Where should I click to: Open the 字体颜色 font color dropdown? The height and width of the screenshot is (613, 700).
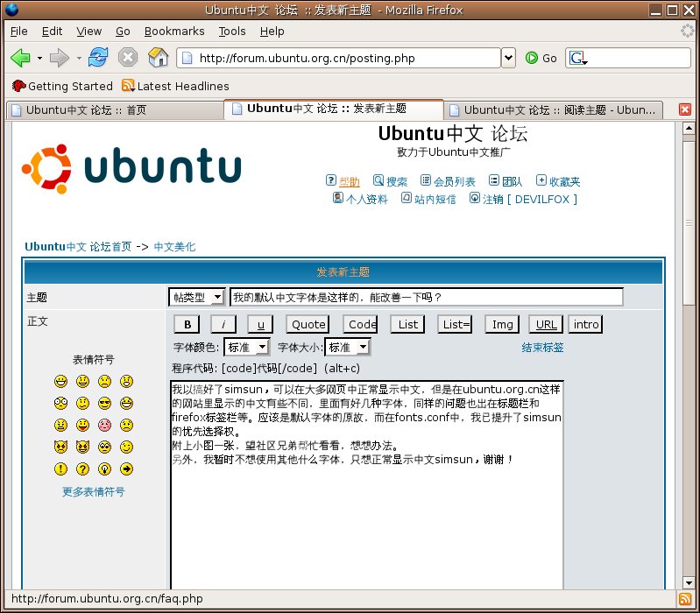(247, 347)
